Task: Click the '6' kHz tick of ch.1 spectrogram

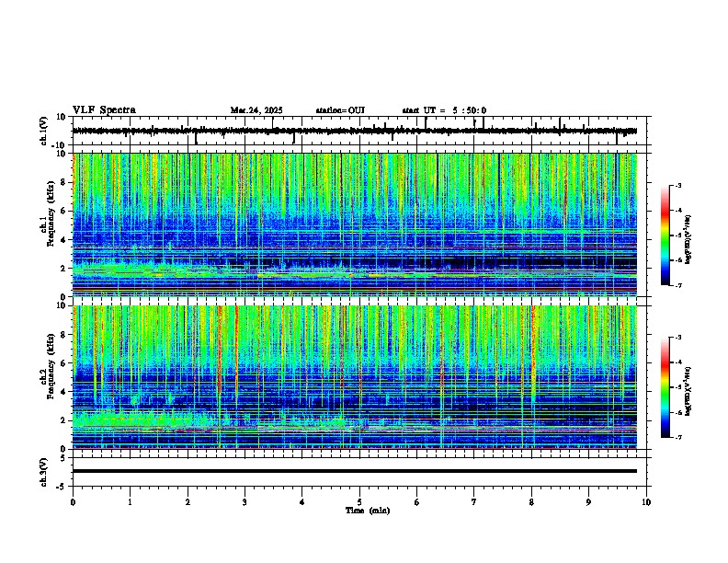Action: point(64,211)
